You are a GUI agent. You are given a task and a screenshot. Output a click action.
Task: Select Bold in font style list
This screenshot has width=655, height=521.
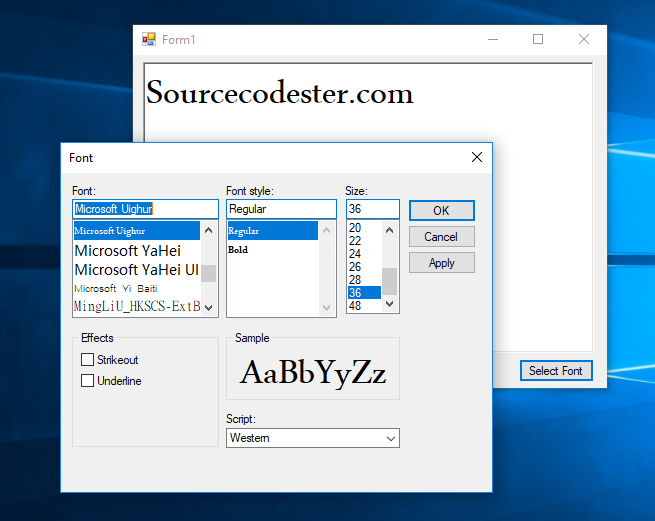[x=273, y=249]
